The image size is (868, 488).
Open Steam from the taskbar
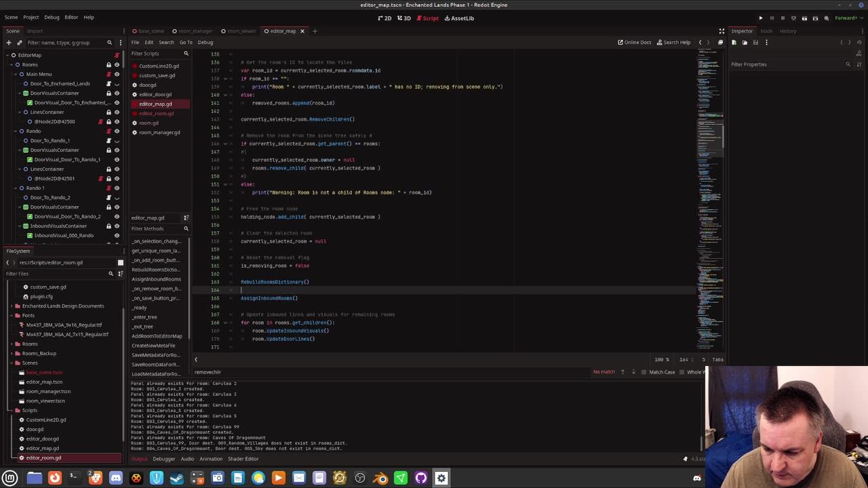tap(177, 478)
